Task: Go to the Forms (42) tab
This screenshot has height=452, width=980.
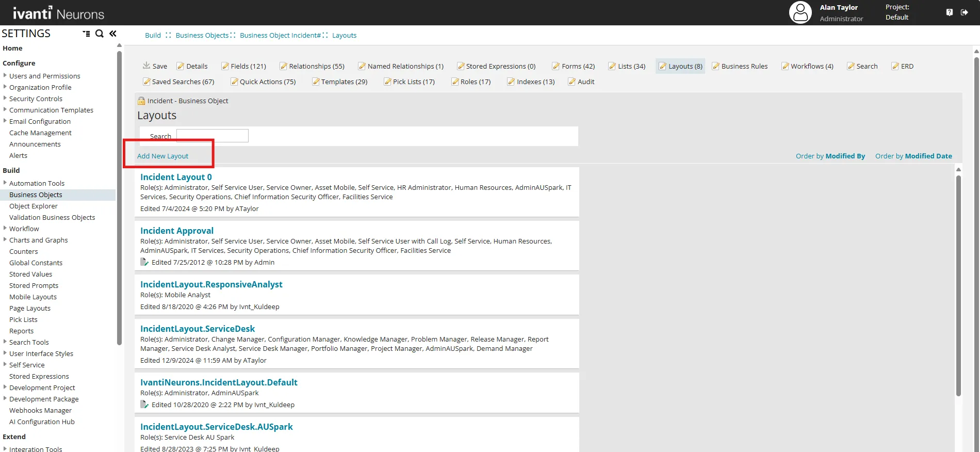Action: [574, 66]
